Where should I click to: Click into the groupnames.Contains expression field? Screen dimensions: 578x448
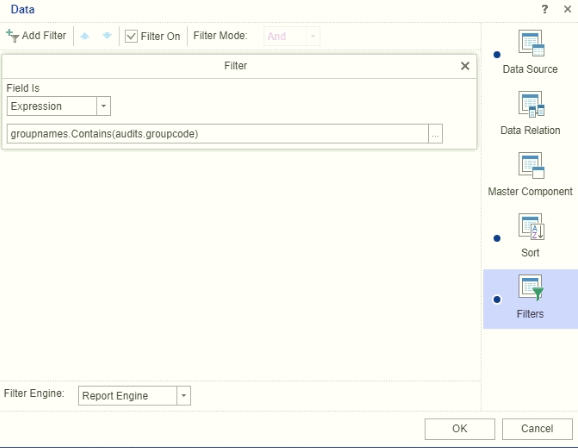(217, 134)
